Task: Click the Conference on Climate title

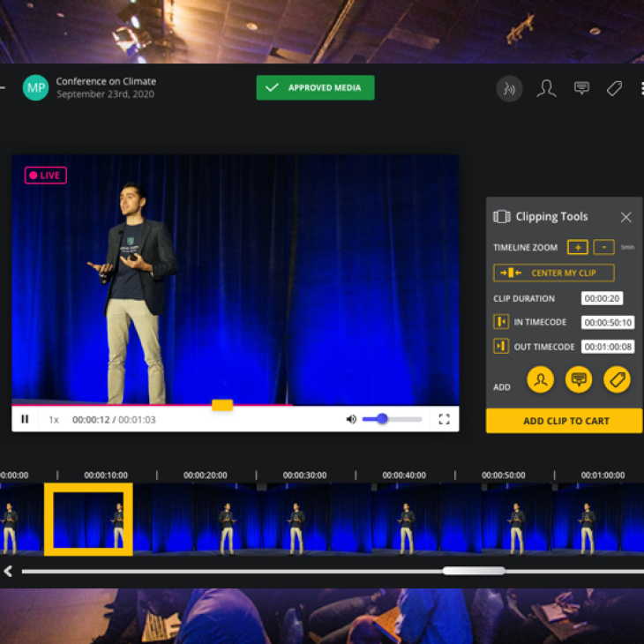Action: [106, 81]
